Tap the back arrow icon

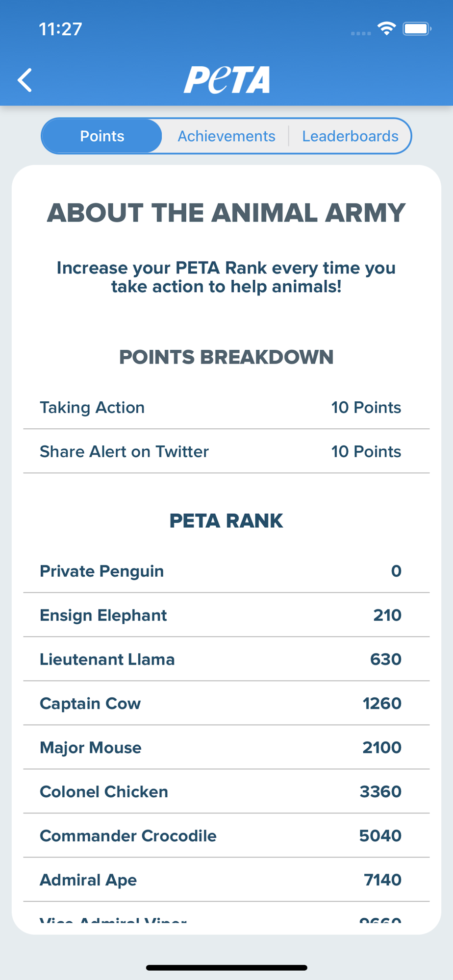tap(25, 80)
